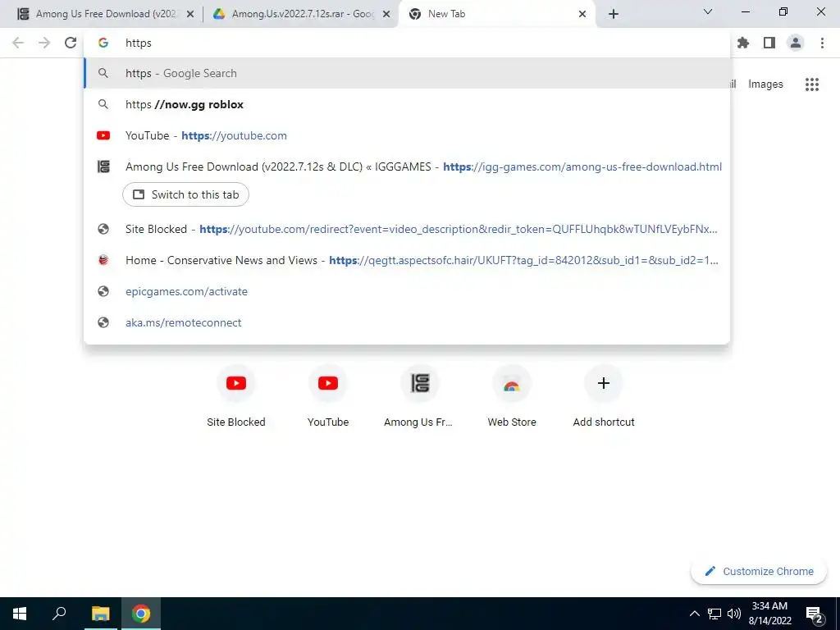Open the taskbar clock showing 3:34 AM
Screen dimensions: 840x630
tap(769, 614)
